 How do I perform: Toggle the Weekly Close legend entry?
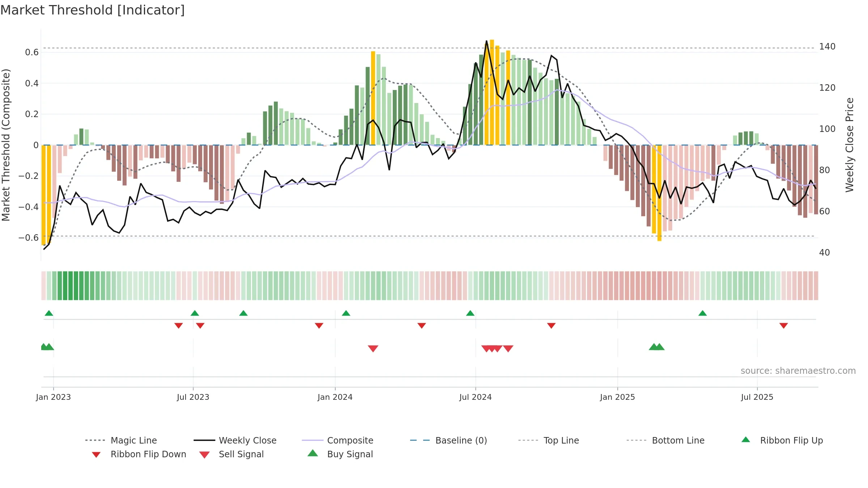pyautogui.click(x=235, y=440)
